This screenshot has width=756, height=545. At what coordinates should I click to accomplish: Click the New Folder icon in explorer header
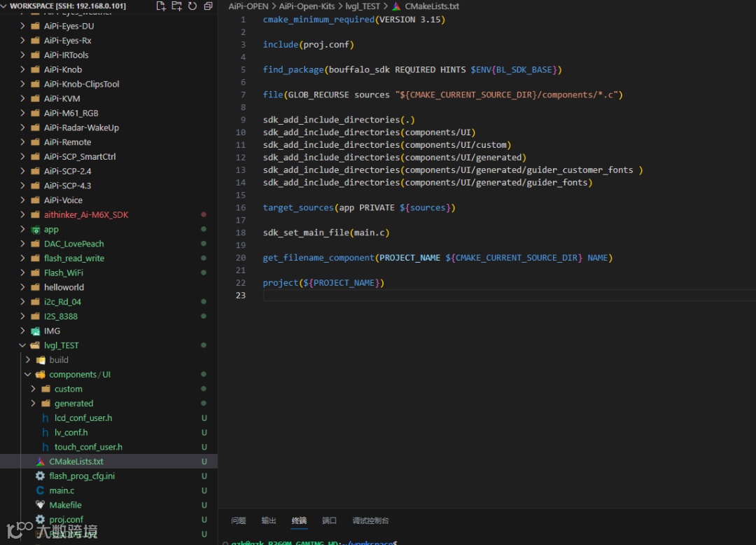coord(176,6)
